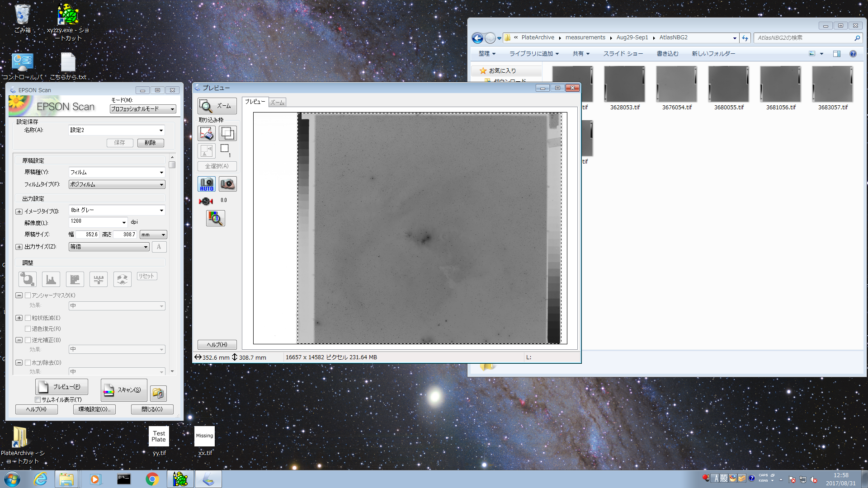Expand the Grain Reduction options
Screen dimensions: 868x488
tap(19, 318)
